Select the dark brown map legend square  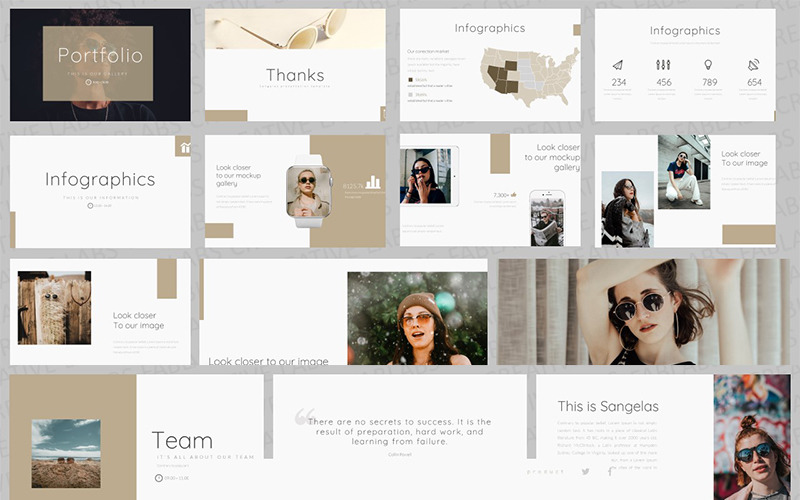tap(411, 79)
